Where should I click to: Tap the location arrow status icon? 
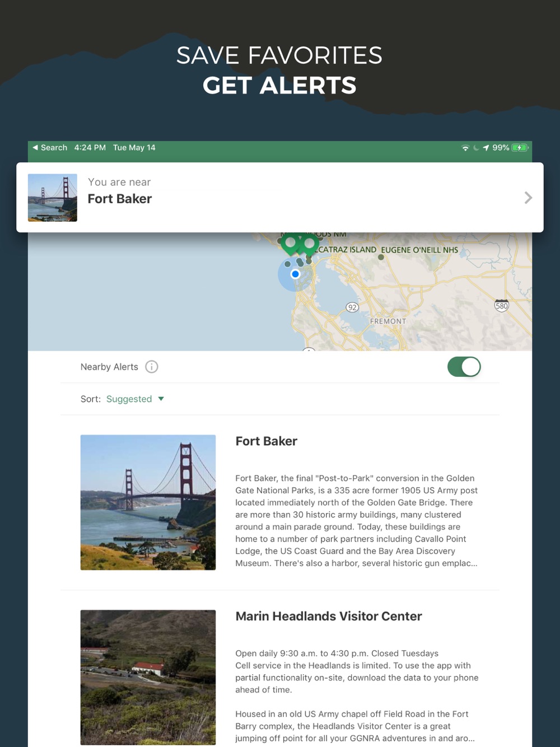coord(486,148)
